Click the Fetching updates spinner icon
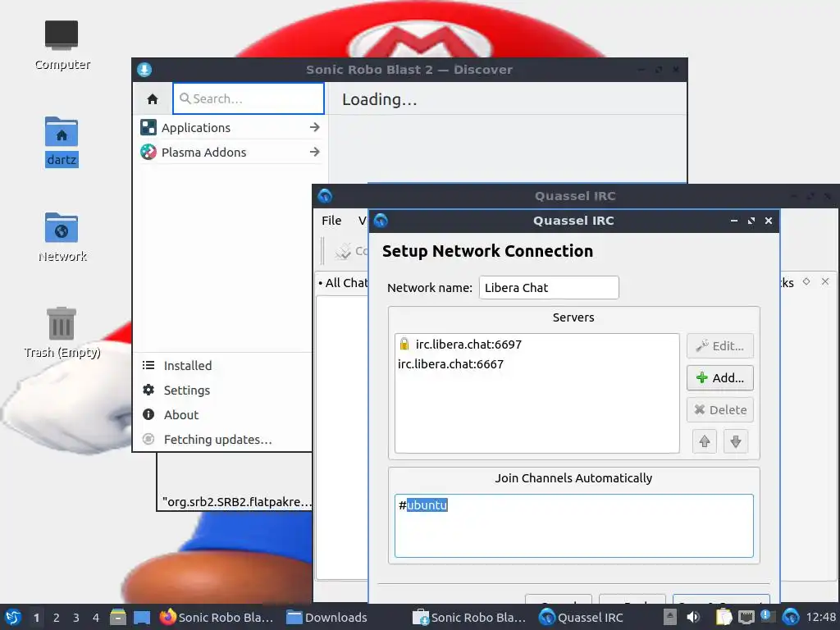The width and height of the screenshot is (840, 630). (148, 440)
